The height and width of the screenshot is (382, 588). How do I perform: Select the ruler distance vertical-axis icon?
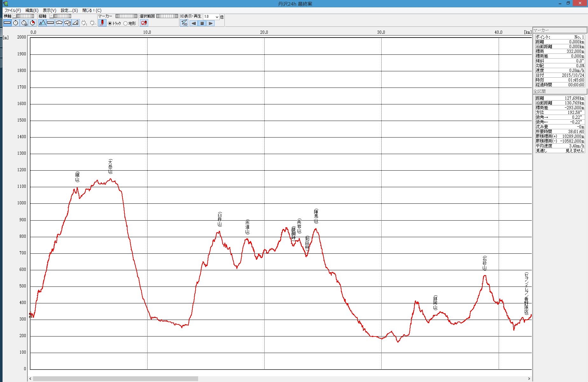[x=51, y=23]
